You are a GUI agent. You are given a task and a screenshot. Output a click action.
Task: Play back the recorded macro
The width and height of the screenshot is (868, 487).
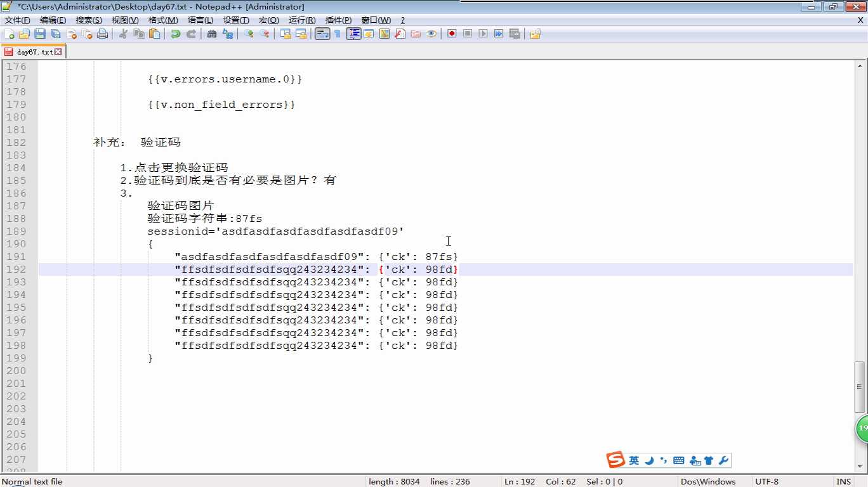[x=483, y=34]
